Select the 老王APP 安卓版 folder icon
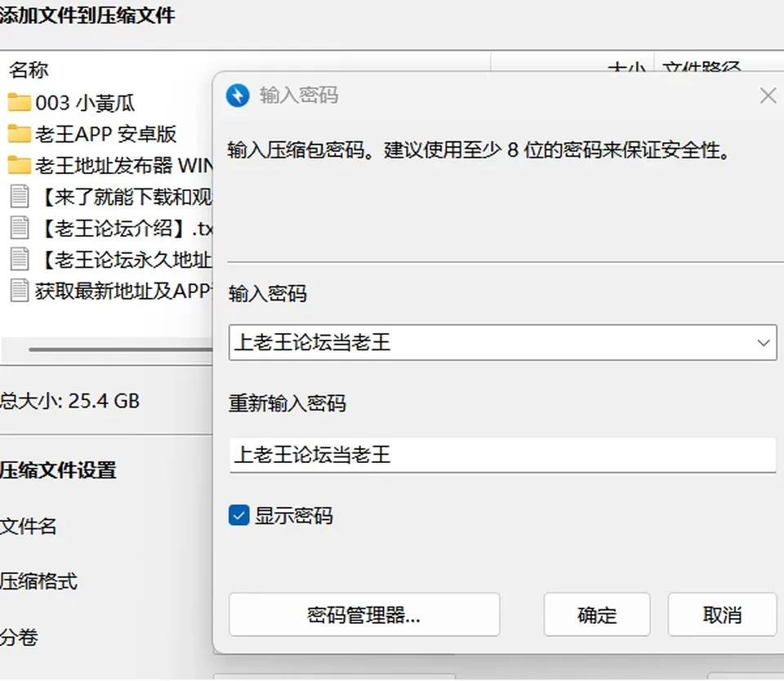Screen dimensions: 784x681 (20, 133)
